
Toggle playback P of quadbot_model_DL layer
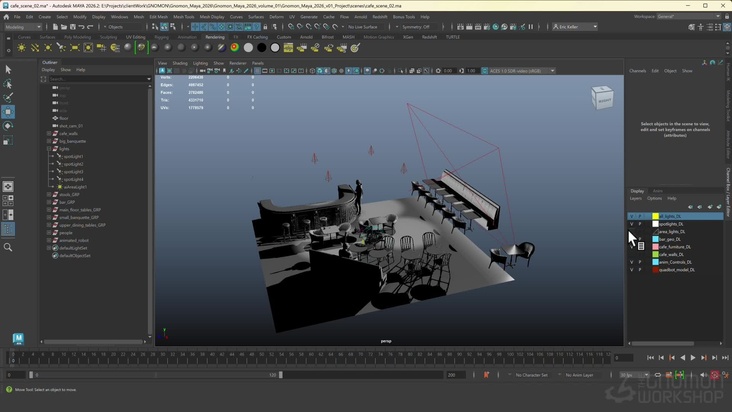[640, 270]
